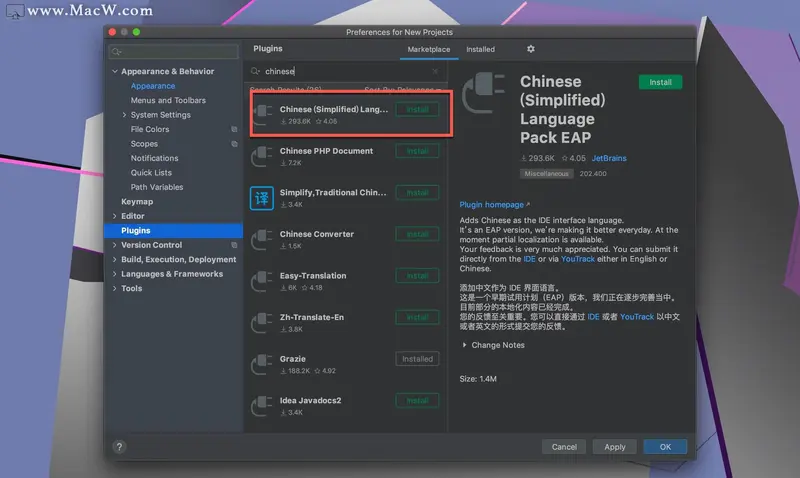The width and height of the screenshot is (800, 478).
Task: Expand the Tools settings node
Action: [114, 288]
